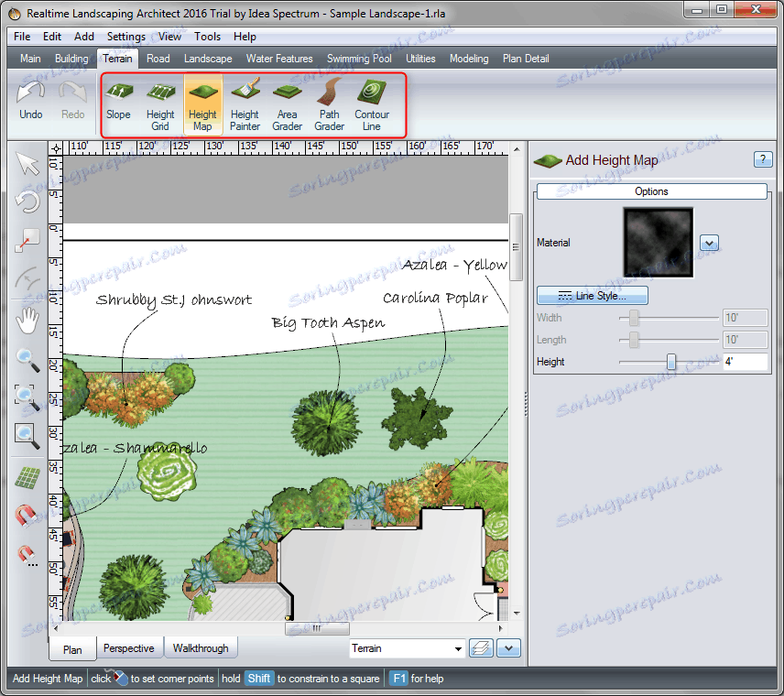Toggle the magnet snap icon
The image size is (784, 696).
coord(28,517)
